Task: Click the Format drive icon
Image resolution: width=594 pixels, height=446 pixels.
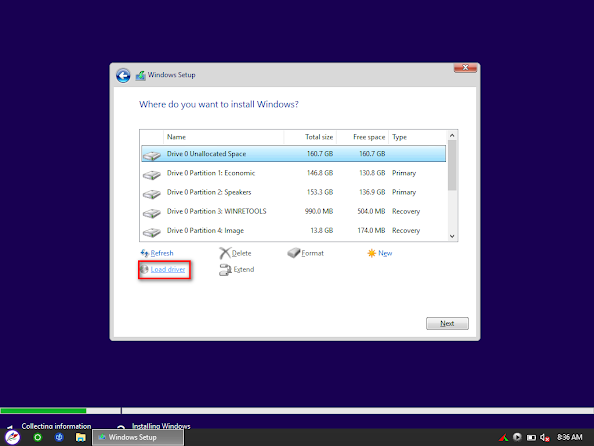Action: 294,253
